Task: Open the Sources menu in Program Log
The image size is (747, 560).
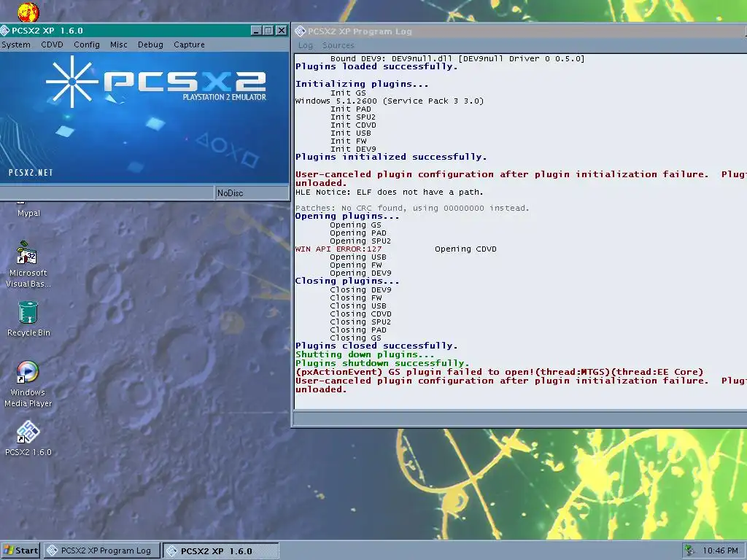Action: (x=338, y=45)
